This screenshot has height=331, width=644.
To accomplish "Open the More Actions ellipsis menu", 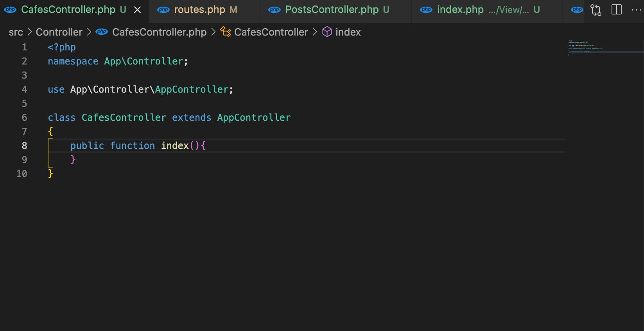I will tap(636, 10).
